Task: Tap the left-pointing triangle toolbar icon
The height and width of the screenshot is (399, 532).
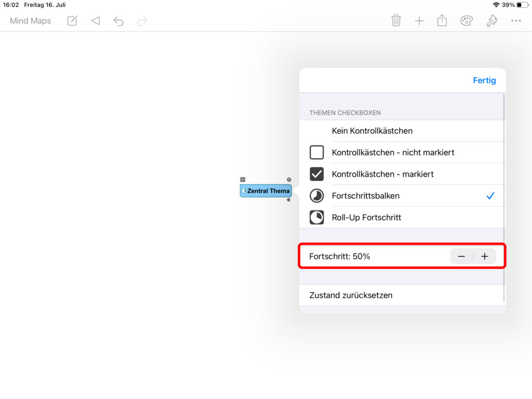Action: [x=95, y=21]
